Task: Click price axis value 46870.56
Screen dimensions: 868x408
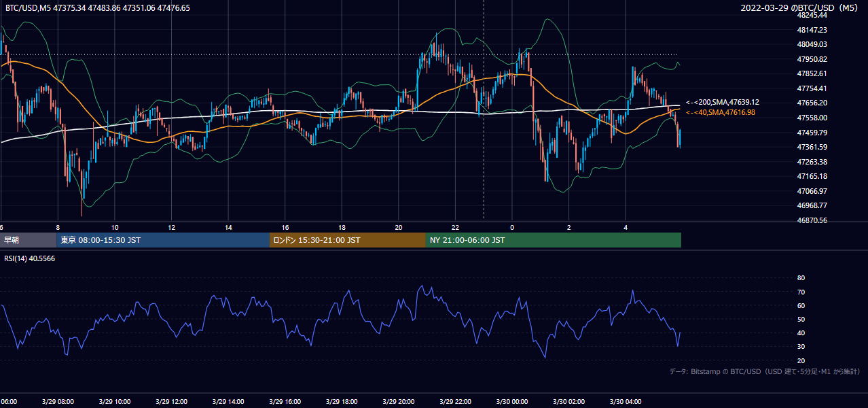Action: pyautogui.click(x=812, y=220)
